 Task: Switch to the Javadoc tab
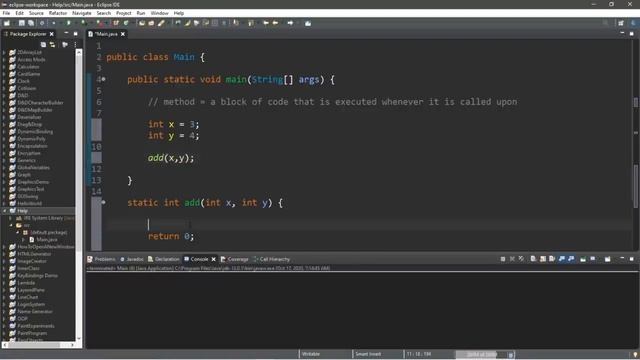(x=132, y=259)
